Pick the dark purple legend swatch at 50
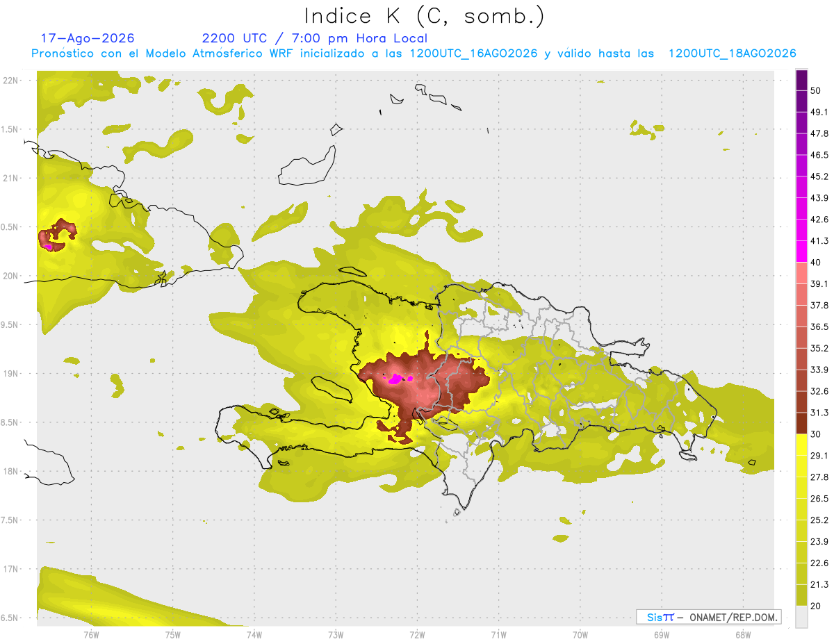The width and height of the screenshot is (834, 644). 801,81
